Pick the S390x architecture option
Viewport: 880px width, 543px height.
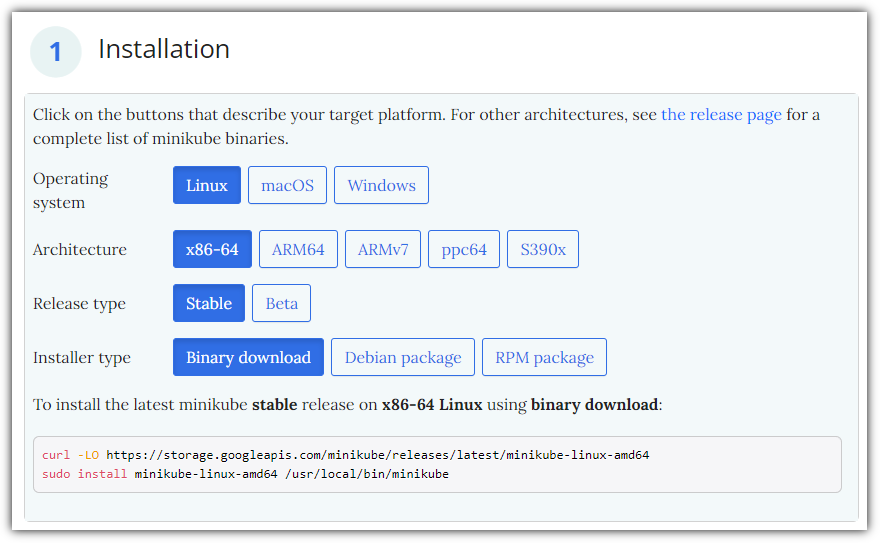pos(543,249)
